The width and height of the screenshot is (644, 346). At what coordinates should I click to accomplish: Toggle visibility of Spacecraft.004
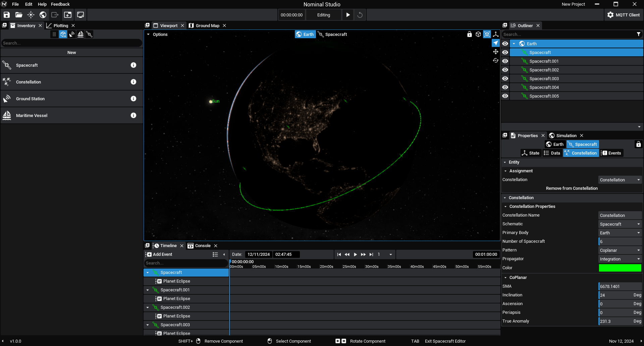[x=505, y=87]
